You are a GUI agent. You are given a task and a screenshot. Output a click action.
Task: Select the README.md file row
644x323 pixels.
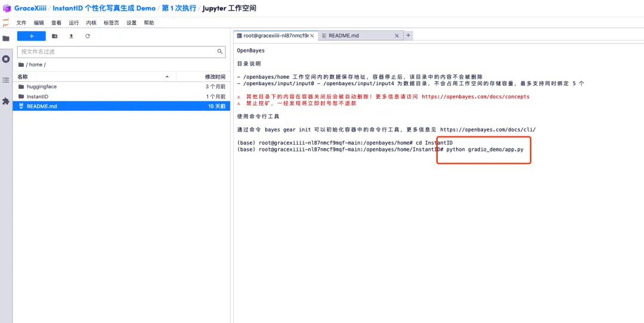click(x=121, y=106)
